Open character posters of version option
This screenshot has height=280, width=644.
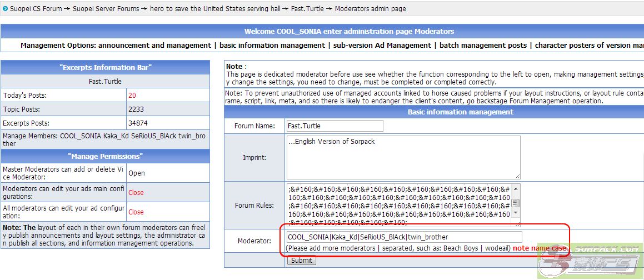coord(588,45)
